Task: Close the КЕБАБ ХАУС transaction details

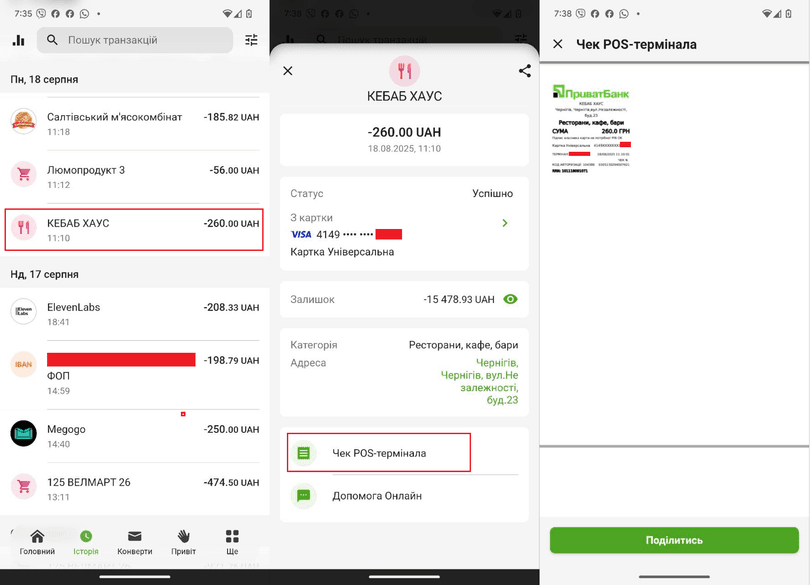Action: click(x=288, y=71)
